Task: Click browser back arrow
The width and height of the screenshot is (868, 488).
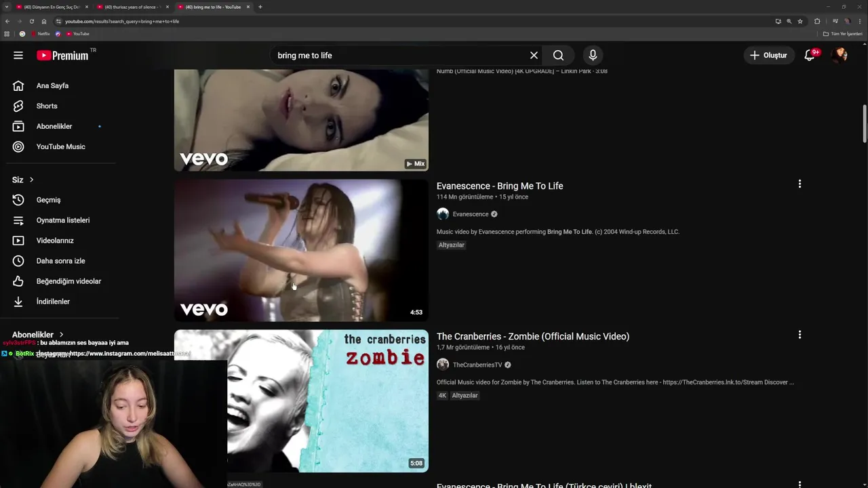Action: pos(7,21)
